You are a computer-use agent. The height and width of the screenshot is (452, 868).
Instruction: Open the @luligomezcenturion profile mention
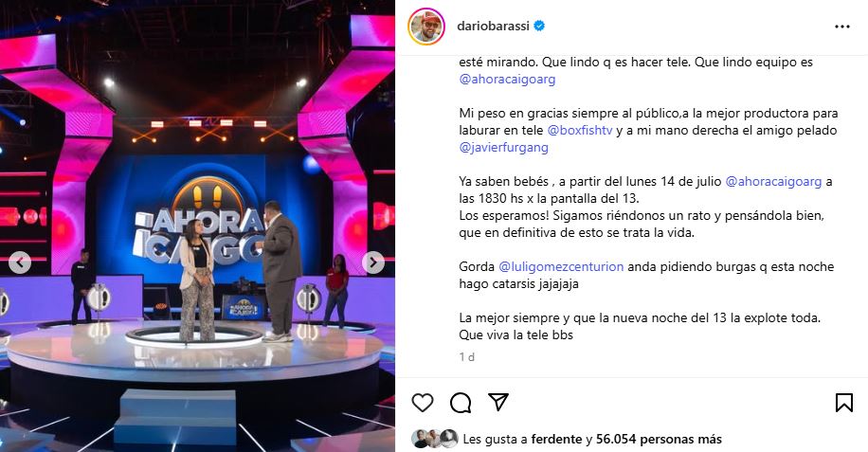coord(561,266)
